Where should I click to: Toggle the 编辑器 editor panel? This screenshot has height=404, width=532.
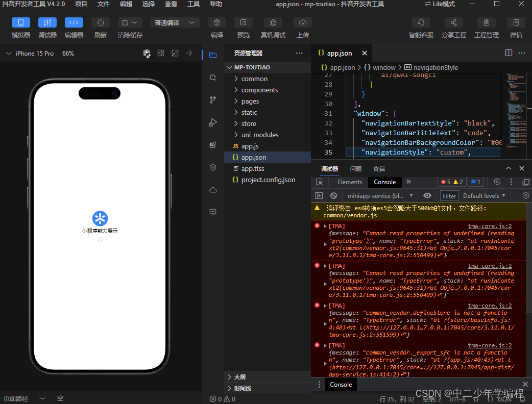coord(74,23)
